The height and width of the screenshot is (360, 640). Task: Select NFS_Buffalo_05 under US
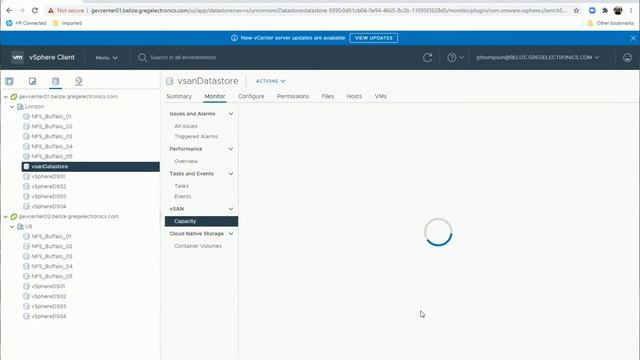coord(51,276)
